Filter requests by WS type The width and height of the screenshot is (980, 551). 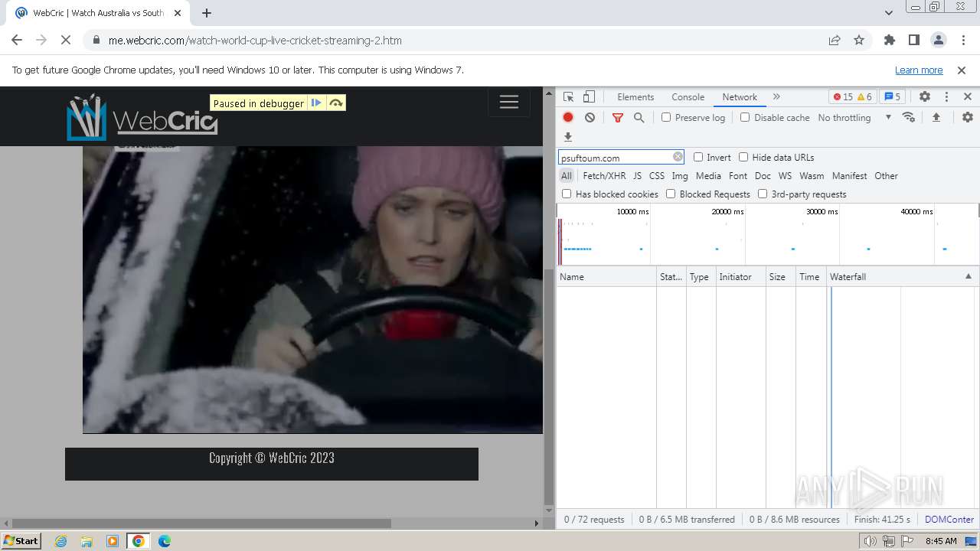[785, 176]
